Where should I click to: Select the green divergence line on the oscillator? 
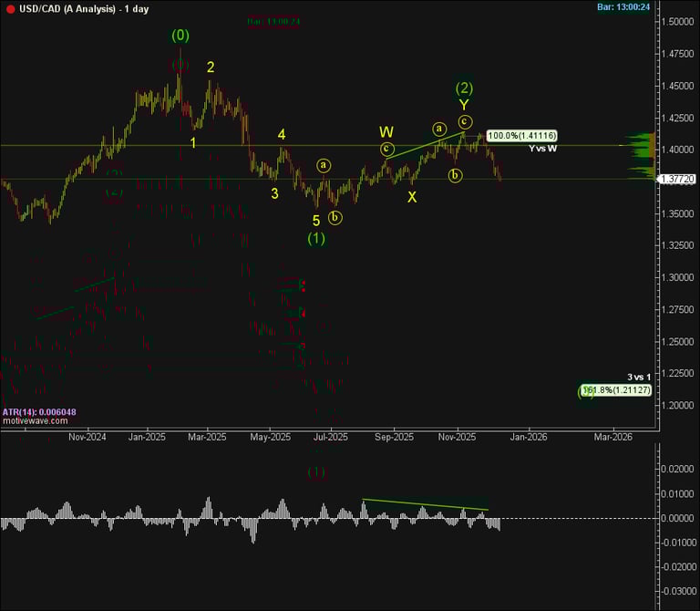click(x=425, y=504)
